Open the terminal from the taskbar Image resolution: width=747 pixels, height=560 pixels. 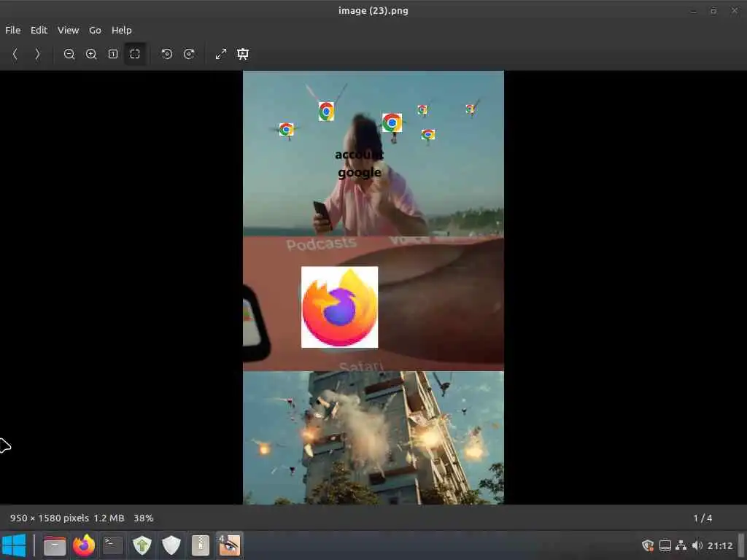tap(113, 545)
